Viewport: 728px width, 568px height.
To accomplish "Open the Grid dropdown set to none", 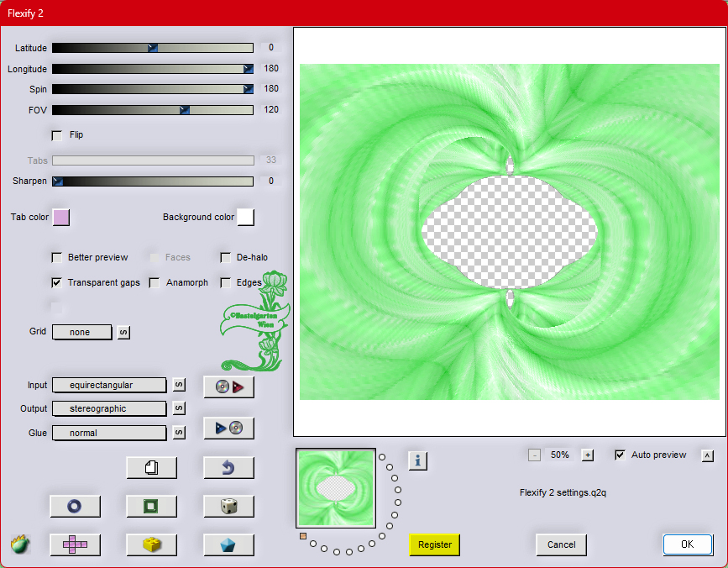I will pos(81,333).
